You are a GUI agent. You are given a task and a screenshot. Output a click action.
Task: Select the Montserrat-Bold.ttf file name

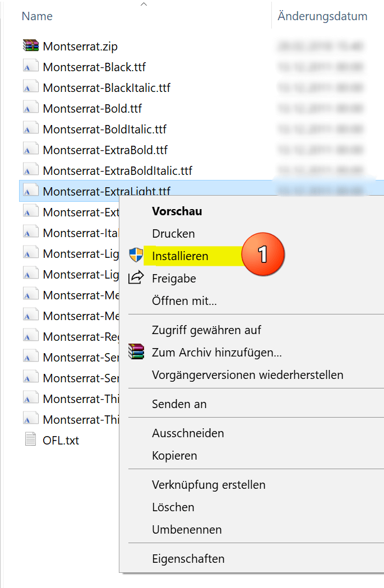pyautogui.click(x=92, y=109)
